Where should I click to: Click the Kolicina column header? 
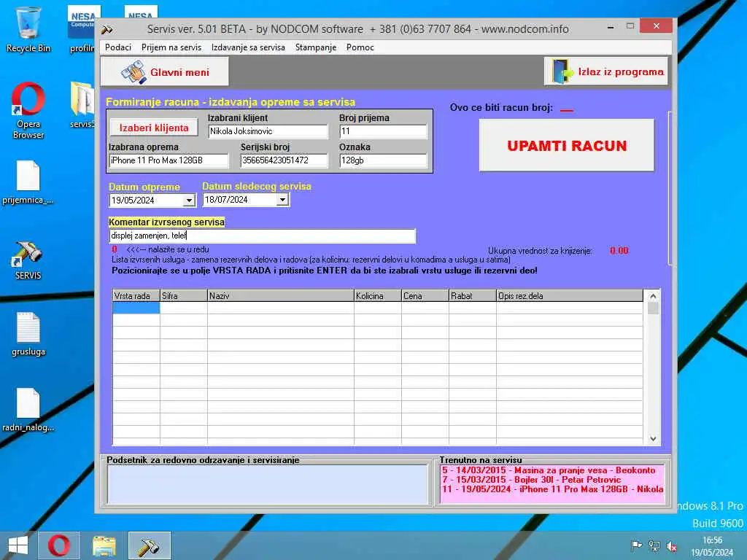pos(378,296)
